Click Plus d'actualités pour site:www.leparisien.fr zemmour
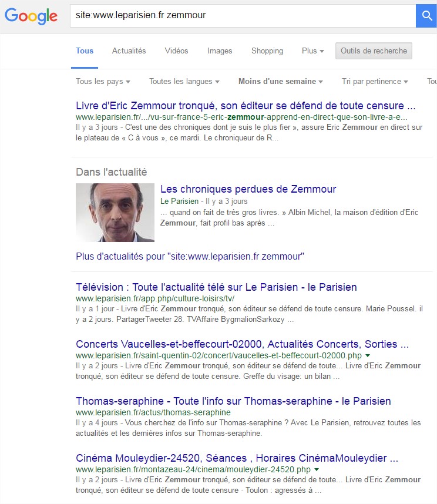437x504 pixels. coord(190,256)
